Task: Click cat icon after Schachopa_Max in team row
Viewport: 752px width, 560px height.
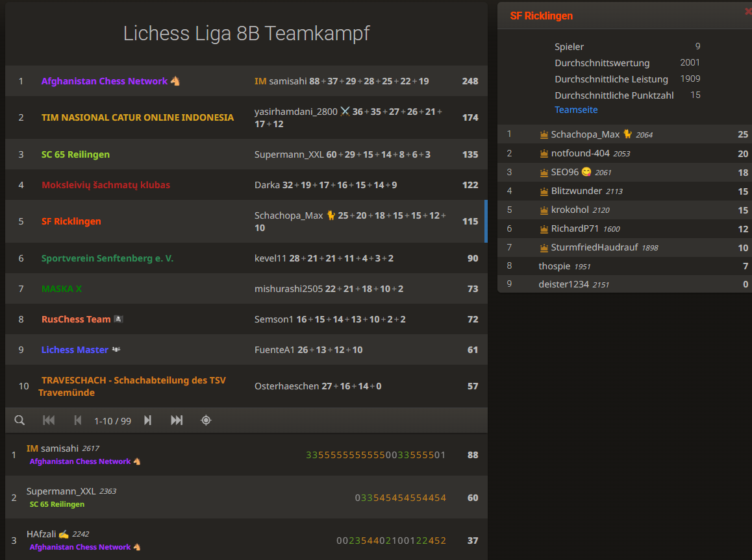Action: [331, 215]
